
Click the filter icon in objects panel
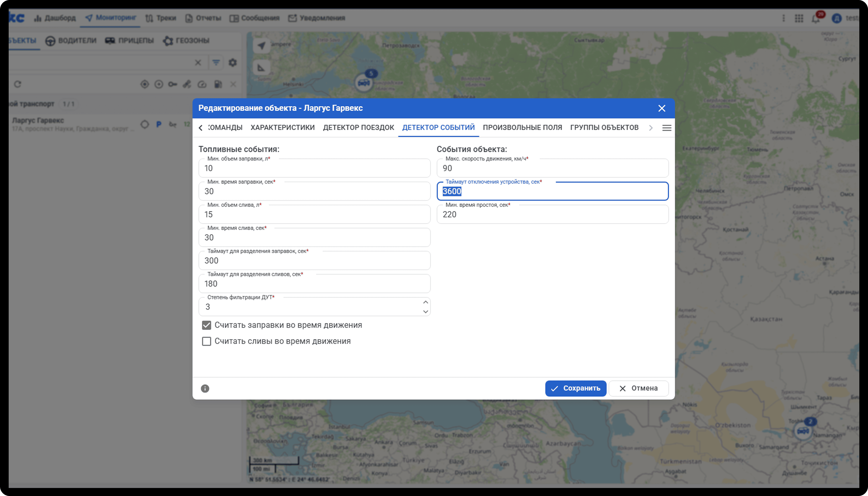pos(216,62)
